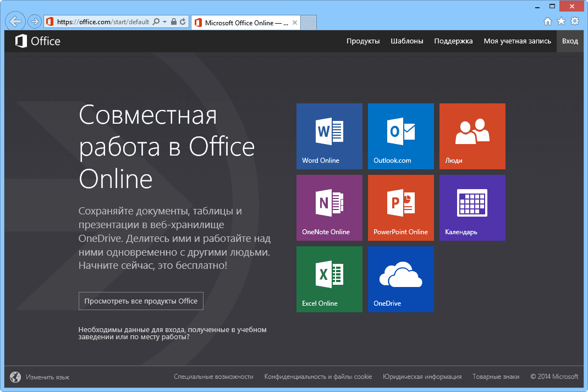Open a new tab button
Screen dimensions: 588x392
tap(309, 23)
